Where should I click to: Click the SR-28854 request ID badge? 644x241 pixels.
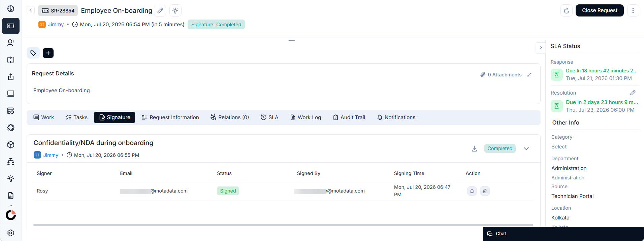[58, 11]
